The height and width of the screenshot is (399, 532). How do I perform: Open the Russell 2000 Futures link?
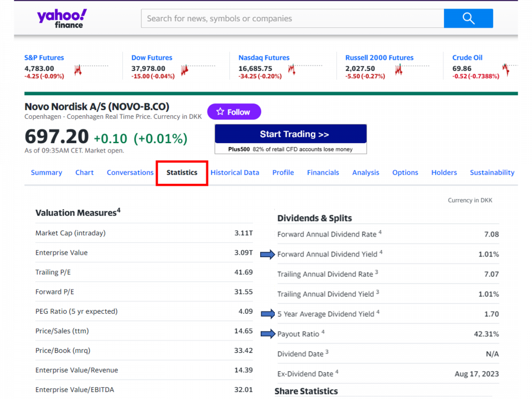(x=379, y=58)
